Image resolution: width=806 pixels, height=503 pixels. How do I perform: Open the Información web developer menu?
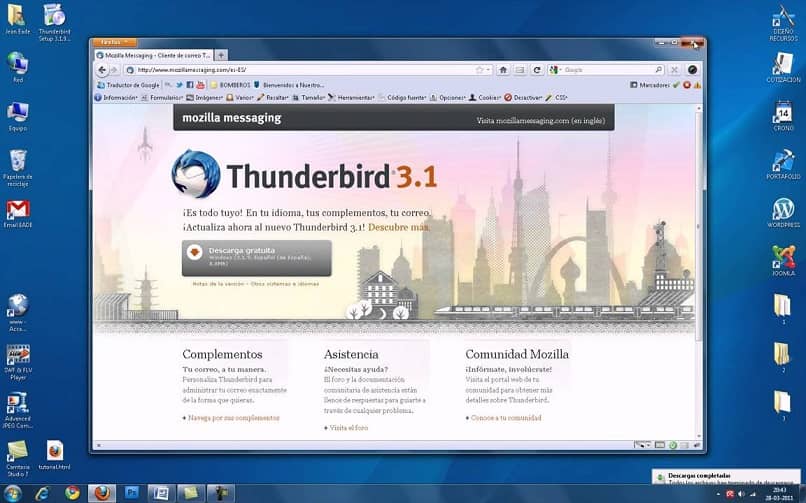pyautogui.click(x=116, y=98)
